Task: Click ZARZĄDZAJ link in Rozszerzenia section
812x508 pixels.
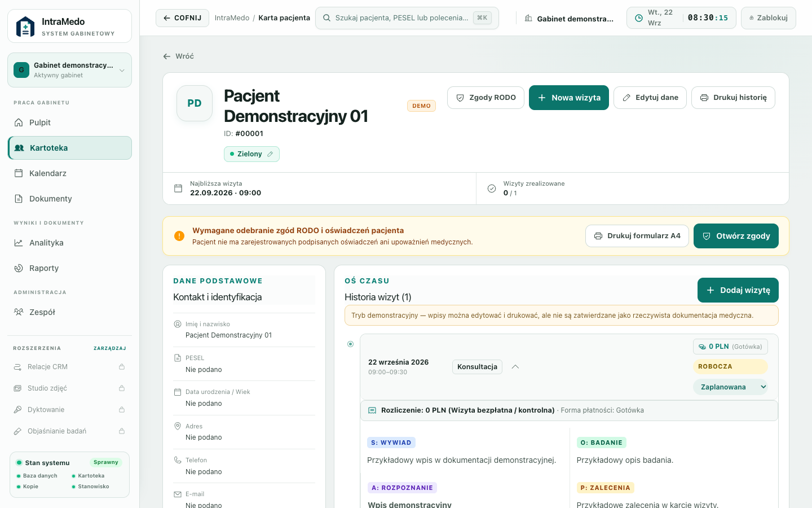Action: 110,348
